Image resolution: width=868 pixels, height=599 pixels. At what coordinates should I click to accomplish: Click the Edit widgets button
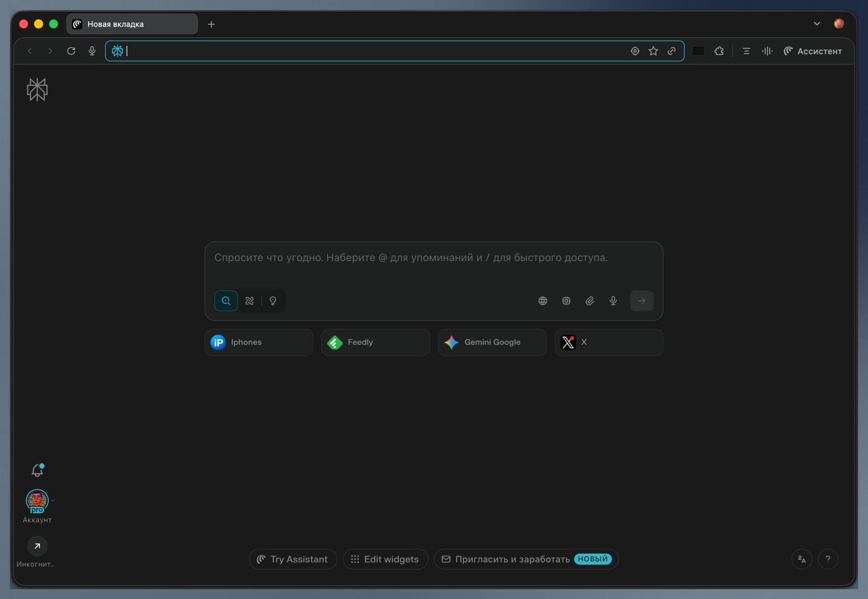tap(386, 559)
